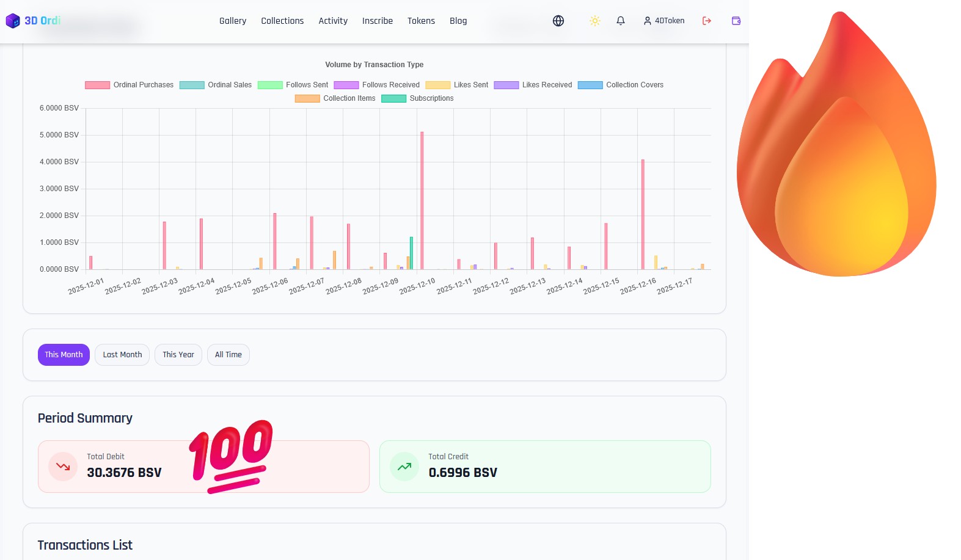Toggle Follows Sent legend series
Screen dimensions: 961x560
point(293,85)
